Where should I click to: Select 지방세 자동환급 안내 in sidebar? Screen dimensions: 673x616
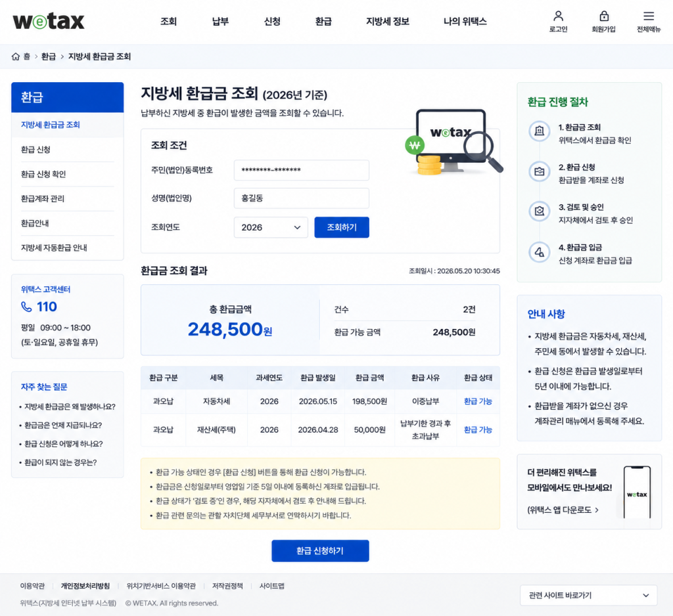pos(68,248)
